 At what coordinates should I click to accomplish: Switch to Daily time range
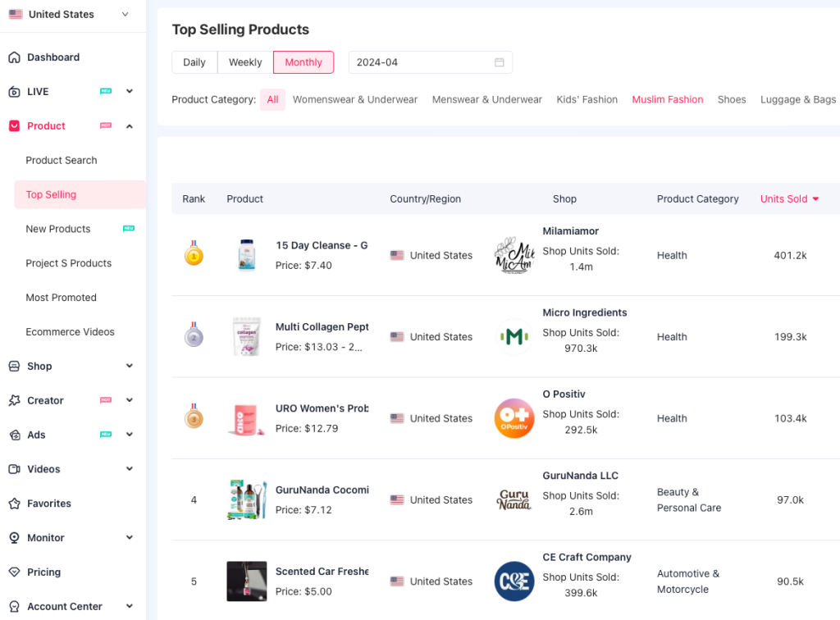pyautogui.click(x=194, y=62)
